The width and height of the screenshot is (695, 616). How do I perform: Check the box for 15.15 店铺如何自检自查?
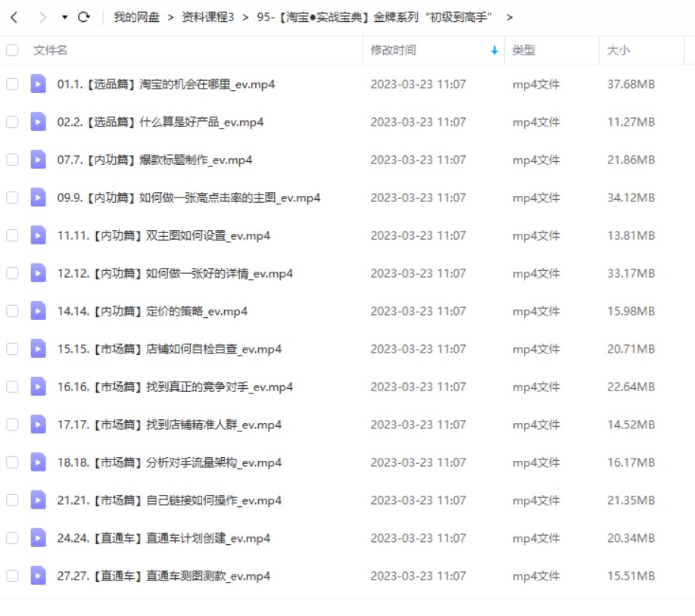(x=12, y=349)
